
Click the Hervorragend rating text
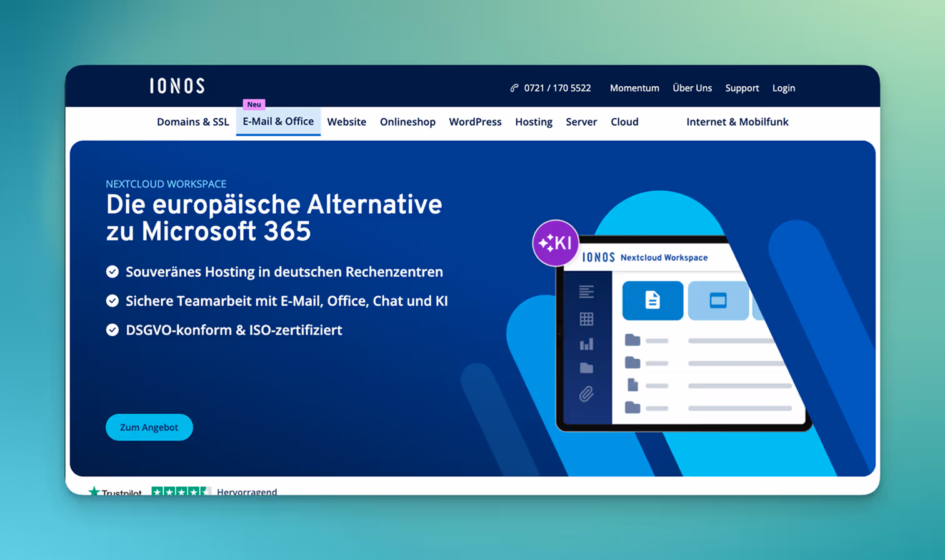click(247, 492)
